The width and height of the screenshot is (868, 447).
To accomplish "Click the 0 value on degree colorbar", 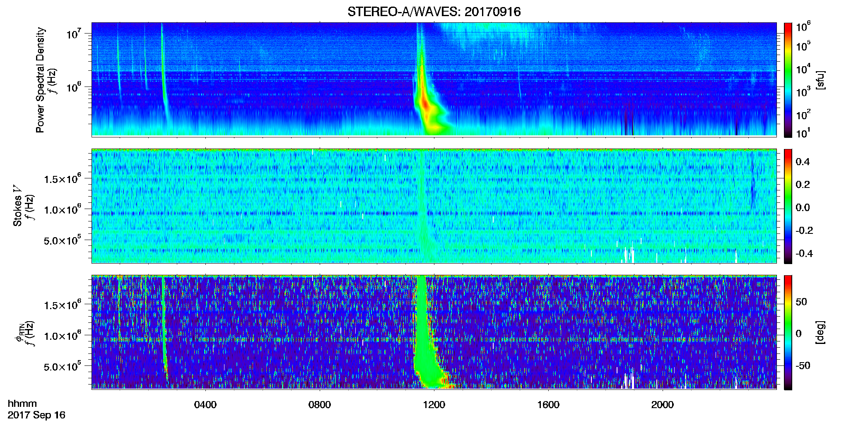I will coord(798,333).
